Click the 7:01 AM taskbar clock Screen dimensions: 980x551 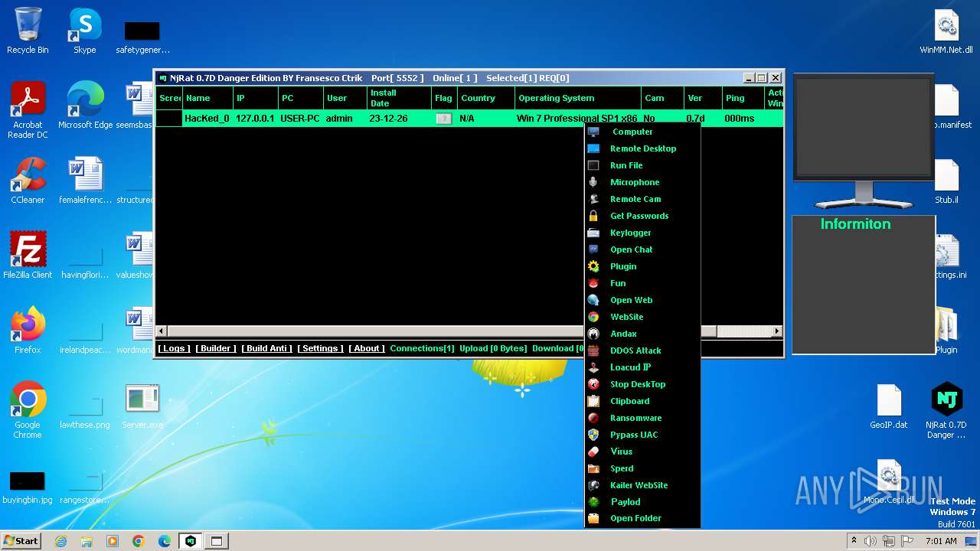(x=942, y=541)
